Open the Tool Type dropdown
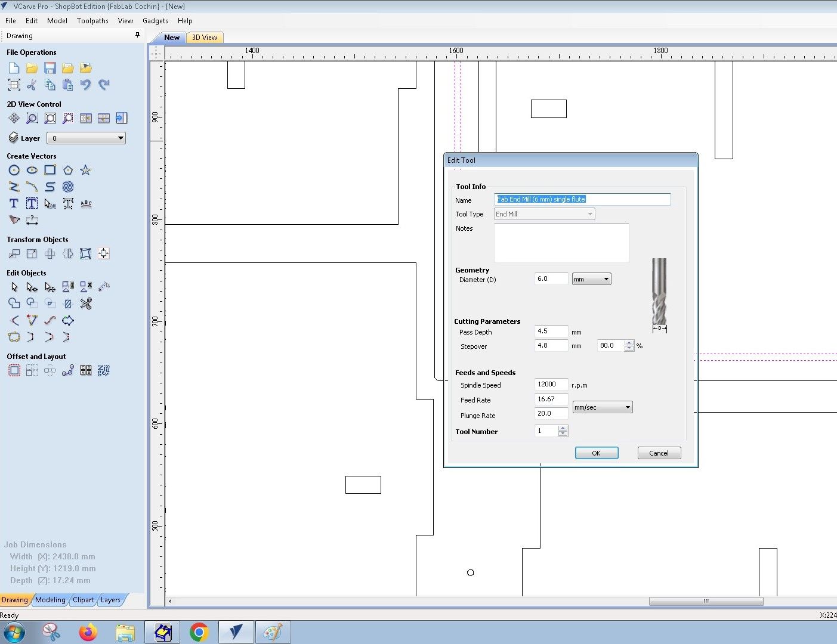This screenshot has width=837, height=644. (544, 214)
